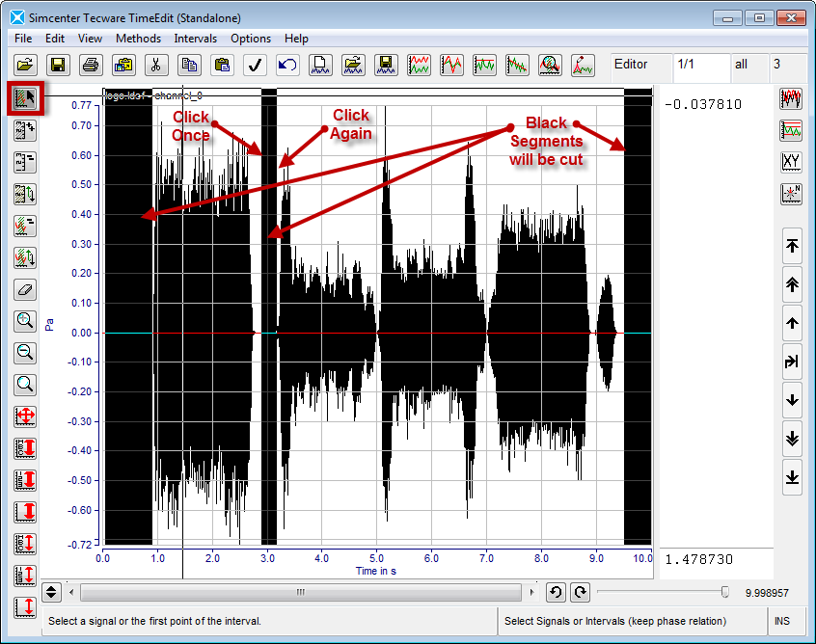
Task: Open the File menu
Action: (23, 39)
